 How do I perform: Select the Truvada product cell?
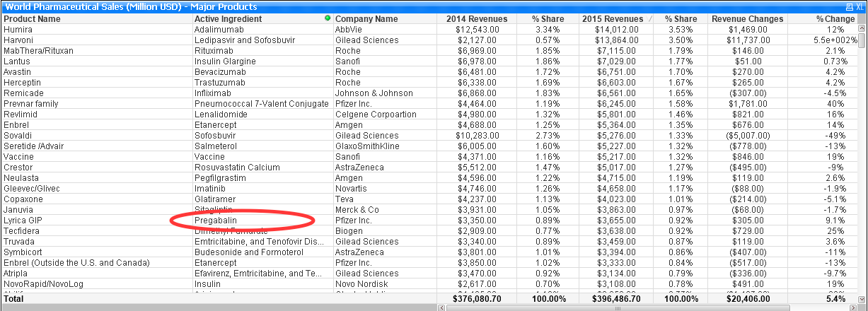coord(96,242)
